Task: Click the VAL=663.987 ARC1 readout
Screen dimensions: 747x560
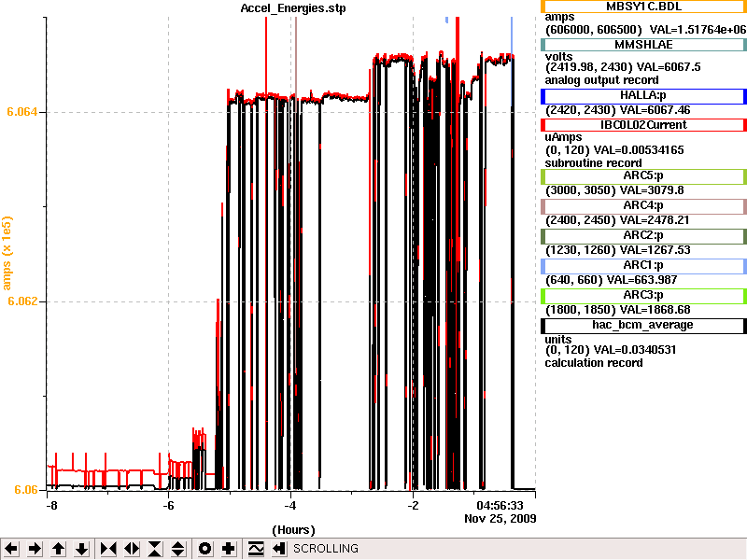Action: tap(642, 281)
